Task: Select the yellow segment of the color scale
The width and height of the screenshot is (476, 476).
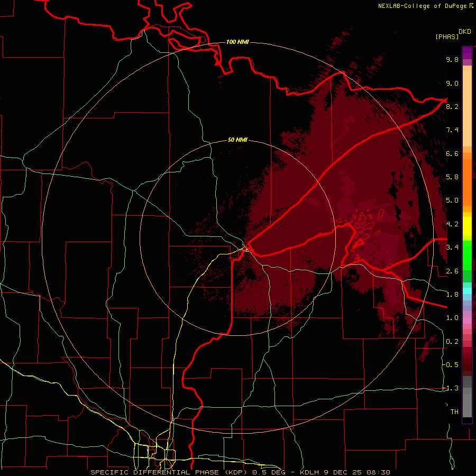Action: (467, 226)
